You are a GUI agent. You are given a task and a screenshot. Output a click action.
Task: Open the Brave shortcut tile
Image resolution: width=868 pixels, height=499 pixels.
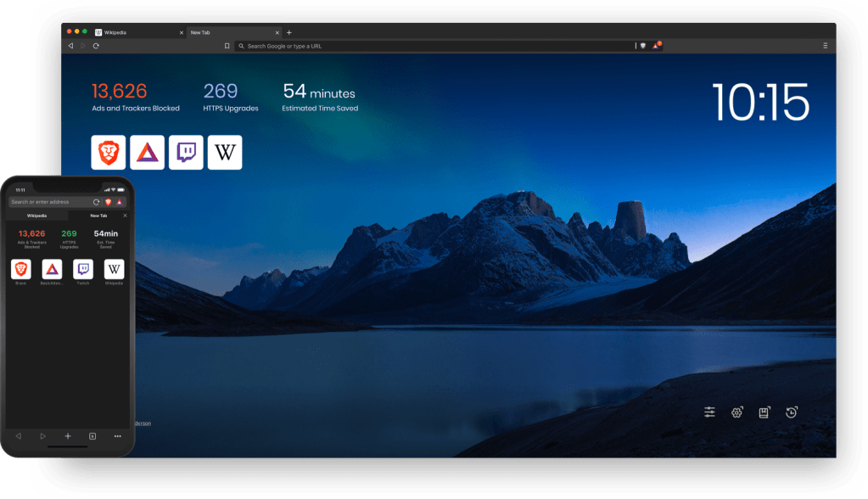(109, 153)
